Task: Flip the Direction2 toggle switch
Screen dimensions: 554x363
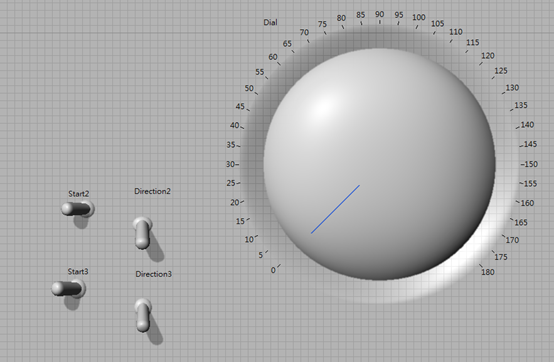Action: tap(142, 233)
